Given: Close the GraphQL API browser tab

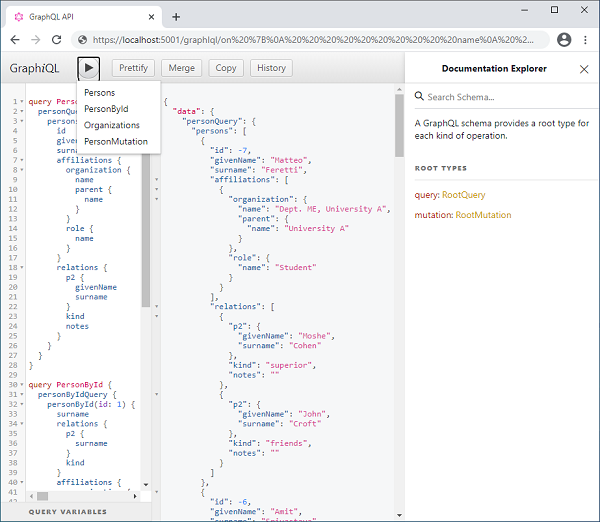Looking at the screenshot, I should [151, 17].
